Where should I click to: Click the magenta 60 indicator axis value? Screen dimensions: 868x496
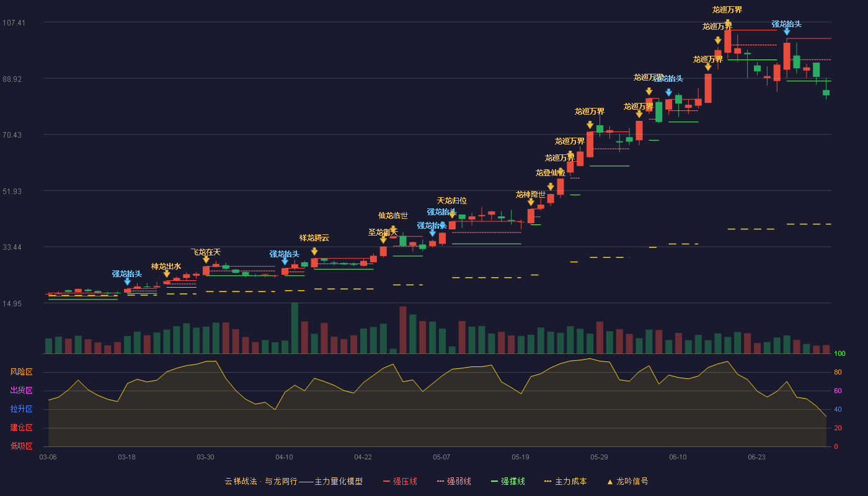838,391
